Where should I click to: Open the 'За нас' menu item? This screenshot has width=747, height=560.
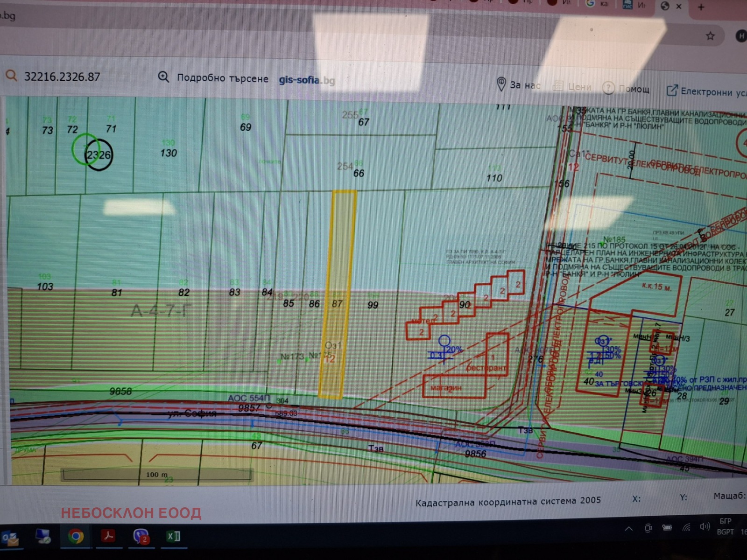518,85
